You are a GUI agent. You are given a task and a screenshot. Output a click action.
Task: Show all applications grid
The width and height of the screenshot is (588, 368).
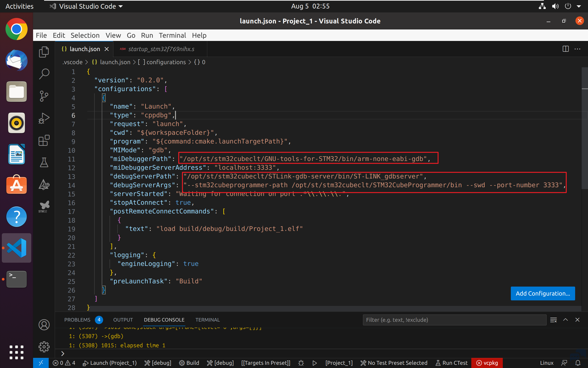(x=17, y=352)
